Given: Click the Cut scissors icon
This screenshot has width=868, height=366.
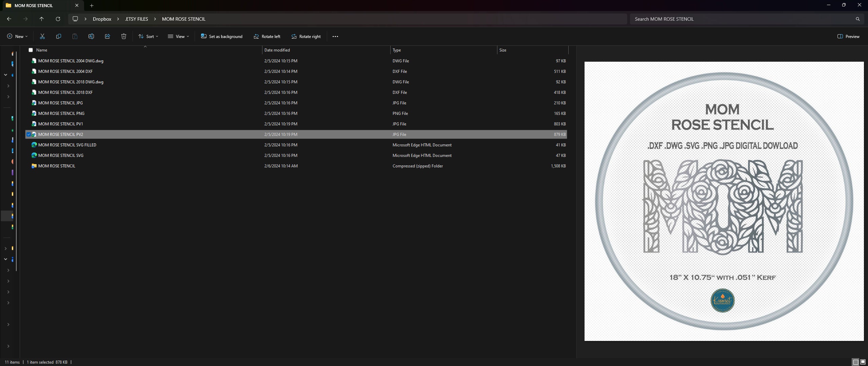Looking at the screenshot, I should coord(42,36).
